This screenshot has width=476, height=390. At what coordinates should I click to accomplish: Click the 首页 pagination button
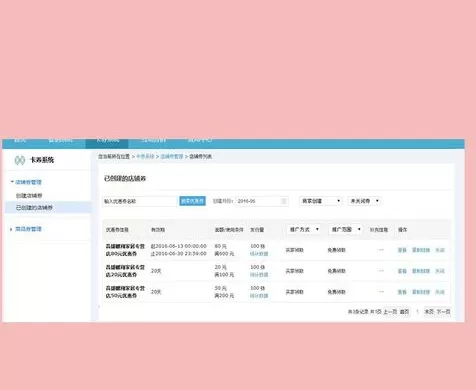(404, 312)
